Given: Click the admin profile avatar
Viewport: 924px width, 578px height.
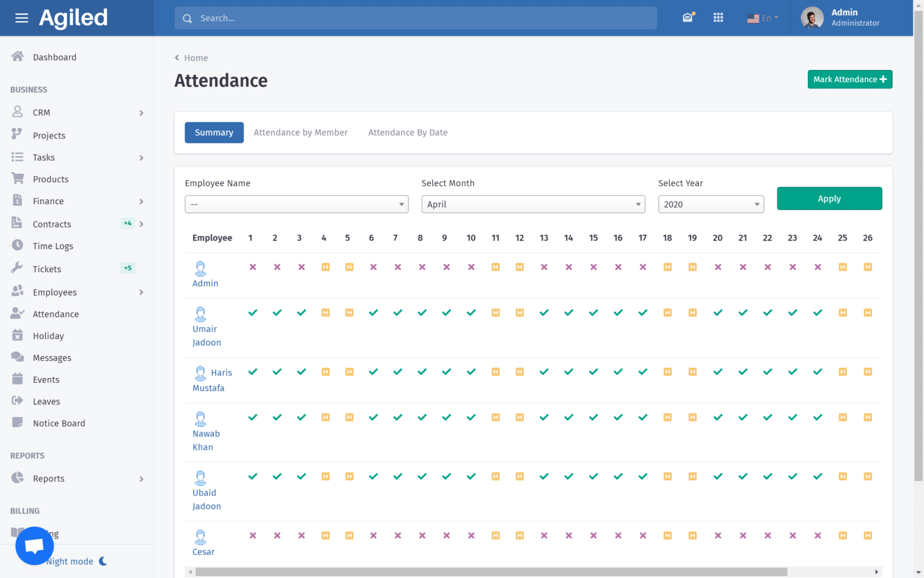Looking at the screenshot, I should (812, 17).
